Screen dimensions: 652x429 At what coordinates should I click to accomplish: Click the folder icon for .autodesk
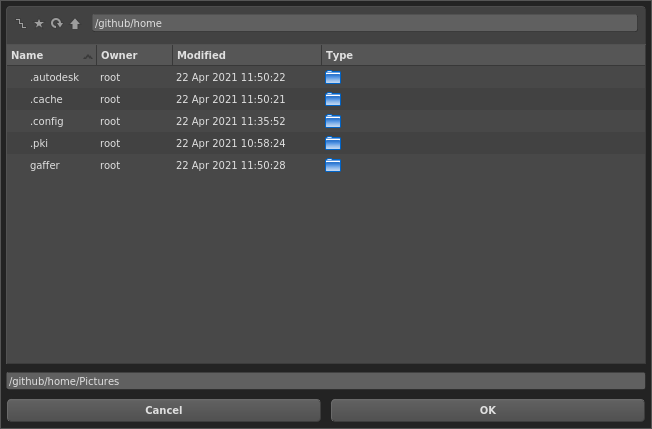coord(333,77)
